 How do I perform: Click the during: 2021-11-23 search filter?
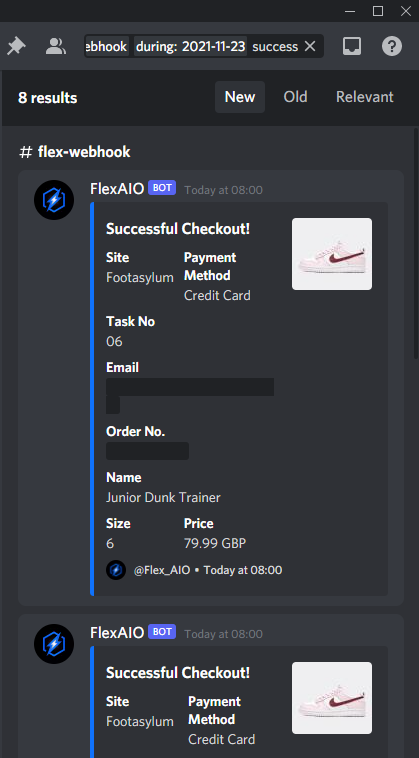(190, 46)
